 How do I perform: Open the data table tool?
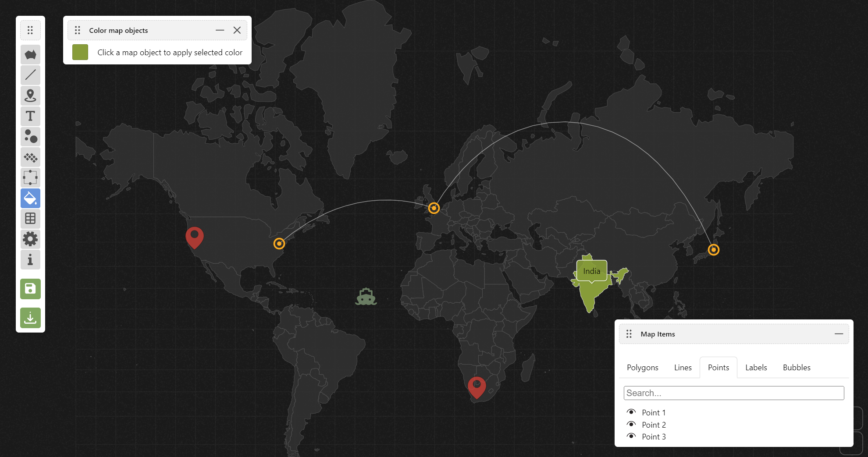pos(30,219)
